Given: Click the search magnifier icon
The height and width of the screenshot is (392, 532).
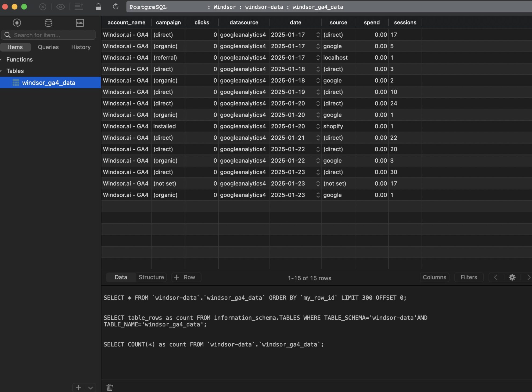Looking at the screenshot, I should click(8, 35).
